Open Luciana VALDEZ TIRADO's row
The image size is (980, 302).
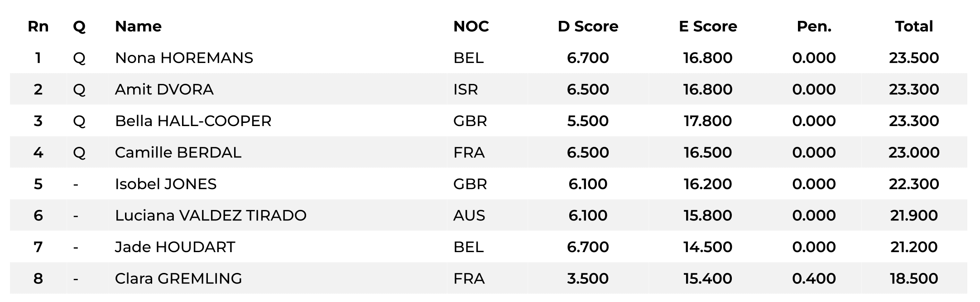click(211, 215)
